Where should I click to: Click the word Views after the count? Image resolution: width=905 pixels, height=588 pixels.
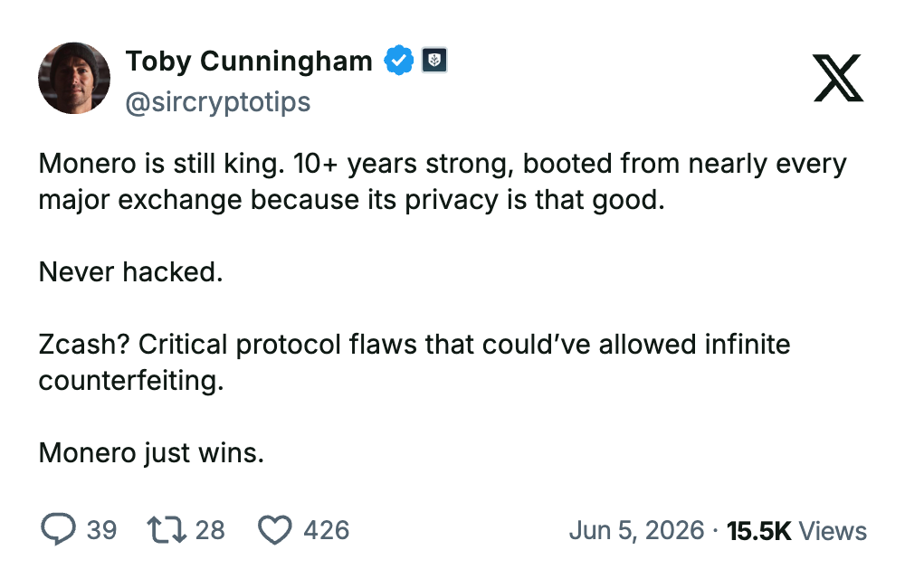[x=833, y=531]
